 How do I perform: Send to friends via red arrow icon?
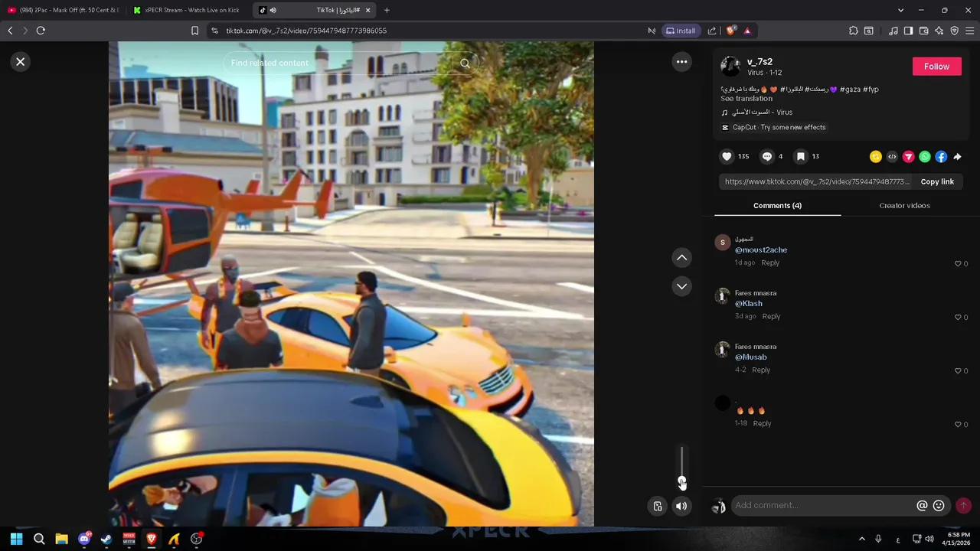pyautogui.click(x=908, y=157)
